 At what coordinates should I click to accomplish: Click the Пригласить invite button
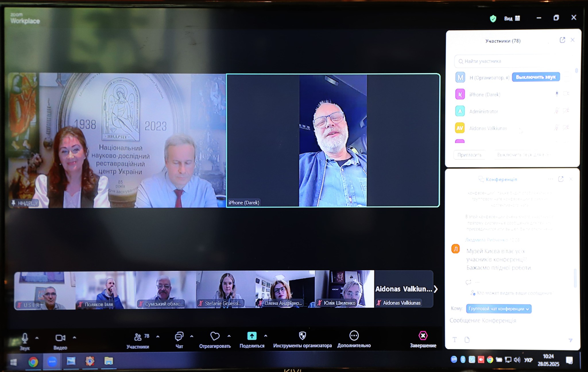[469, 155]
